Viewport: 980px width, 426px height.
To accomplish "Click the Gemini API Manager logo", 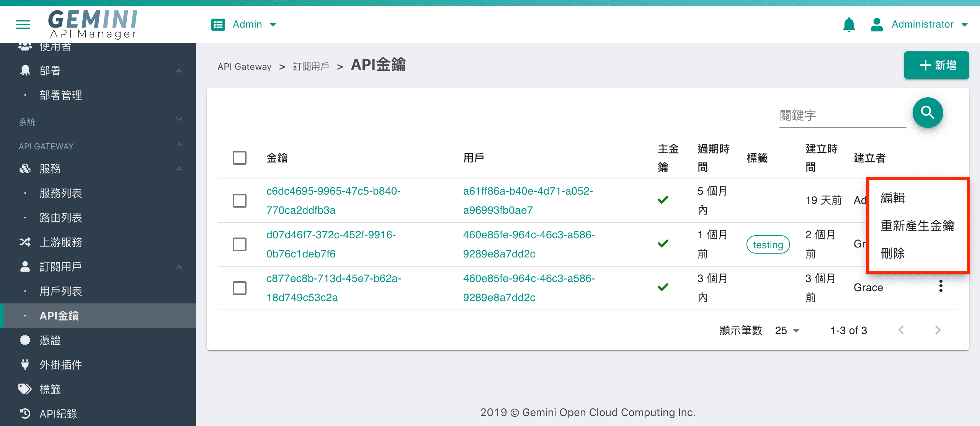I will coord(93,24).
